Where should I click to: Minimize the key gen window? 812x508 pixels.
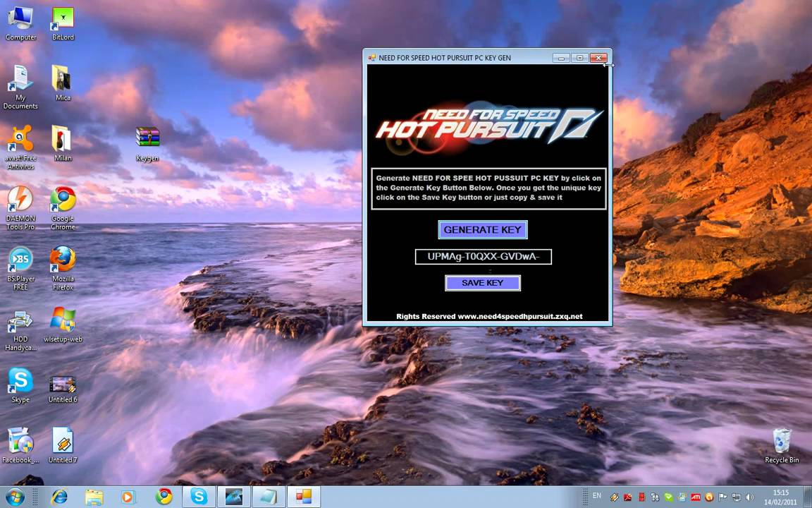pos(561,58)
